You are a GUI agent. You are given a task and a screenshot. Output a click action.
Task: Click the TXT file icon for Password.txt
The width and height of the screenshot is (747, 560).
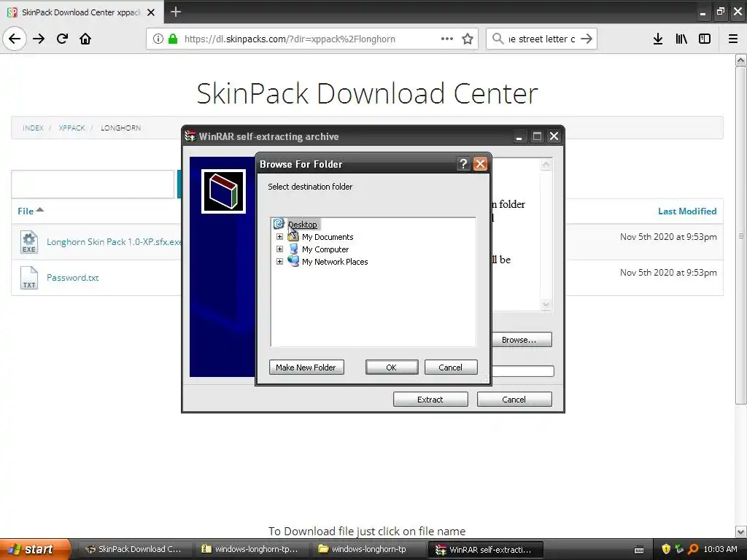pos(28,278)
